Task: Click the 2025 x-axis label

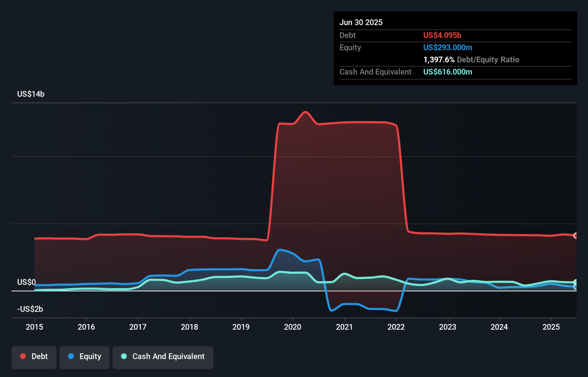Action: (551, 327)
